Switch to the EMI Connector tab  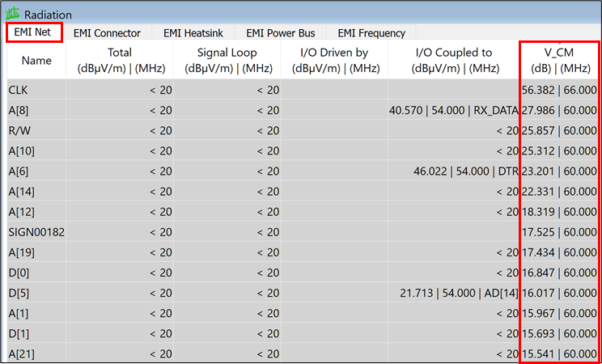pos(107,33)
